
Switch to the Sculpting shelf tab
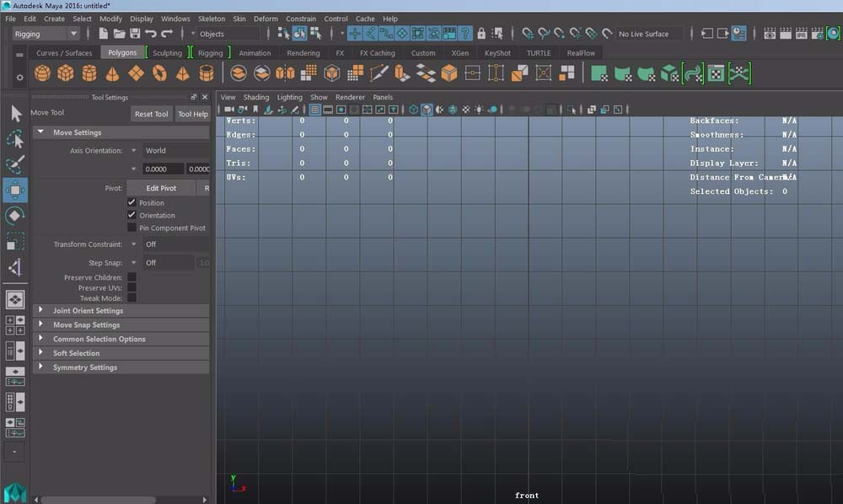point(167,53)
